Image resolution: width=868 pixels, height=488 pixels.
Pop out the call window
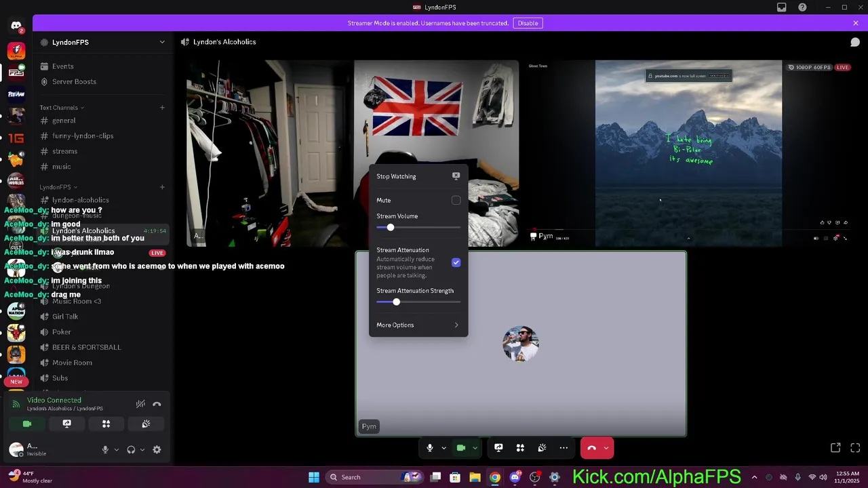coord(835,448)
